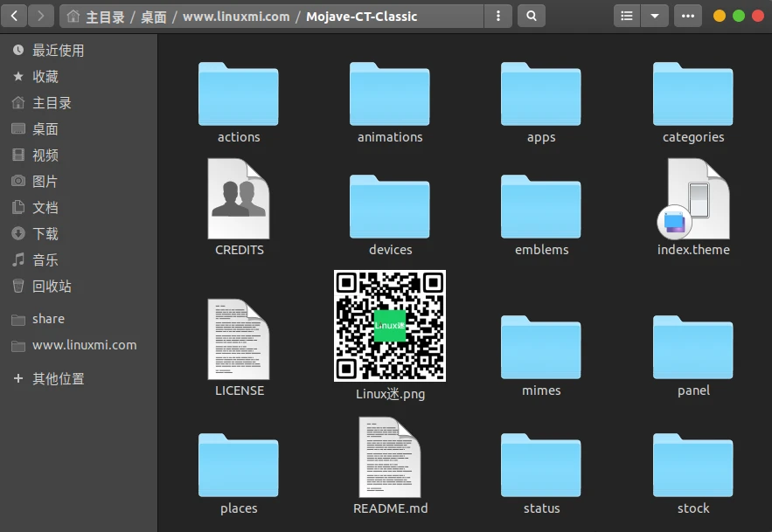The height and width of the screenshot is (532, 772).
Task: Open the three-dots main menu button
Action: [688, 17]
